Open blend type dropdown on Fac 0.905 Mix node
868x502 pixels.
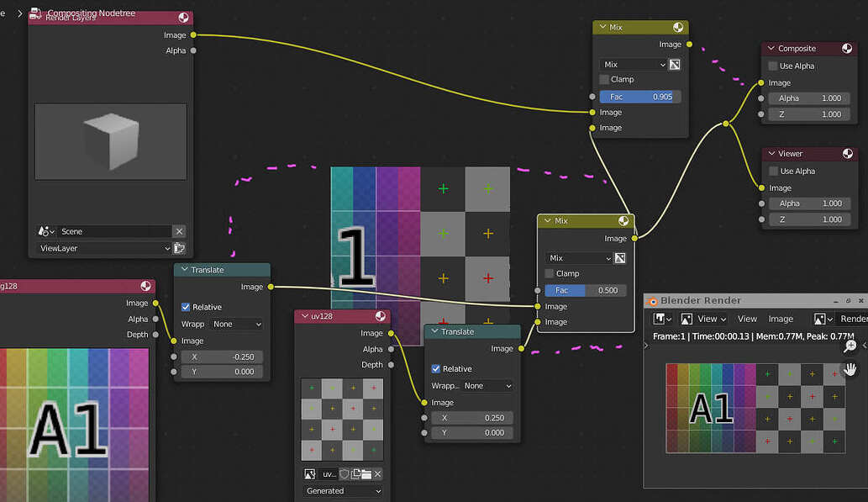(634, 64)
